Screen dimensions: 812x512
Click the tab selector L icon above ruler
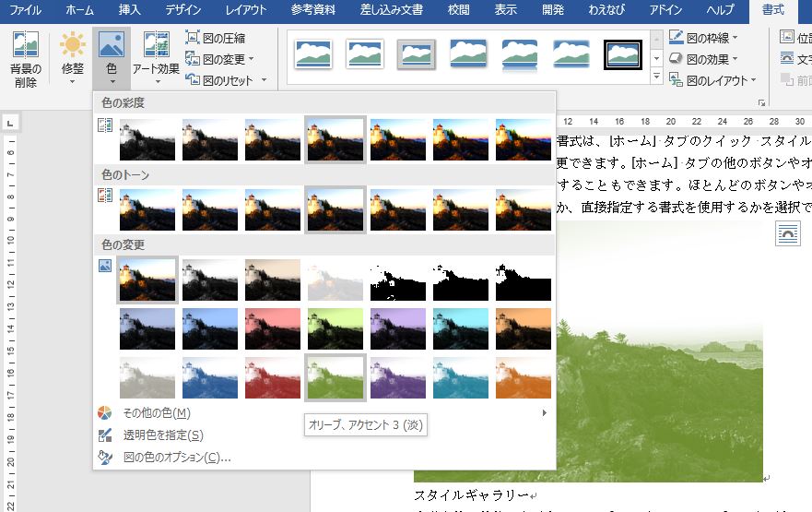click(x=10, y=123)
